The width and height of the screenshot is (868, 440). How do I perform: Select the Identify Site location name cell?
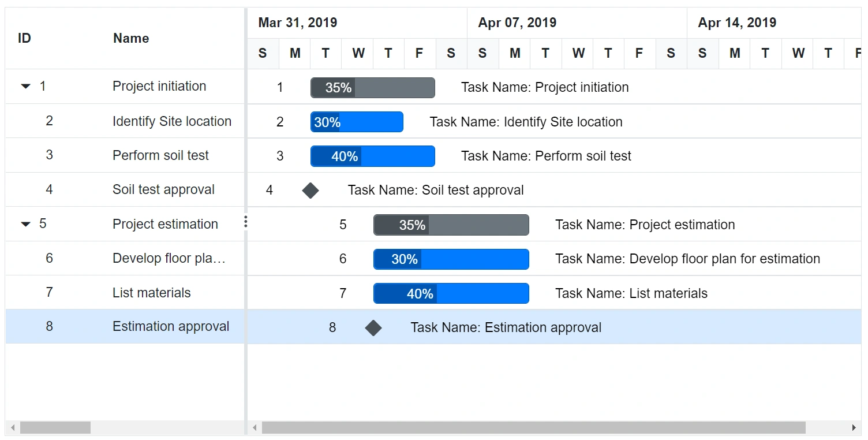172,121
